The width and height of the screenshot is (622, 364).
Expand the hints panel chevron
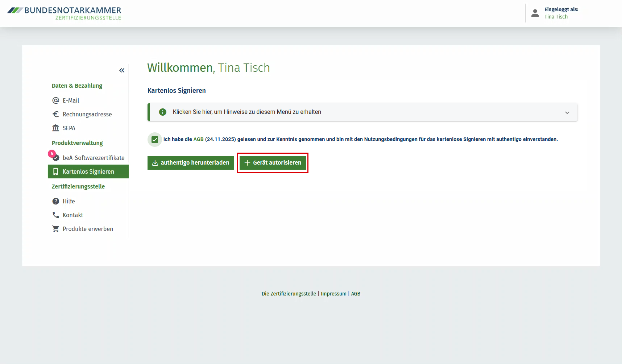point(567,112)
